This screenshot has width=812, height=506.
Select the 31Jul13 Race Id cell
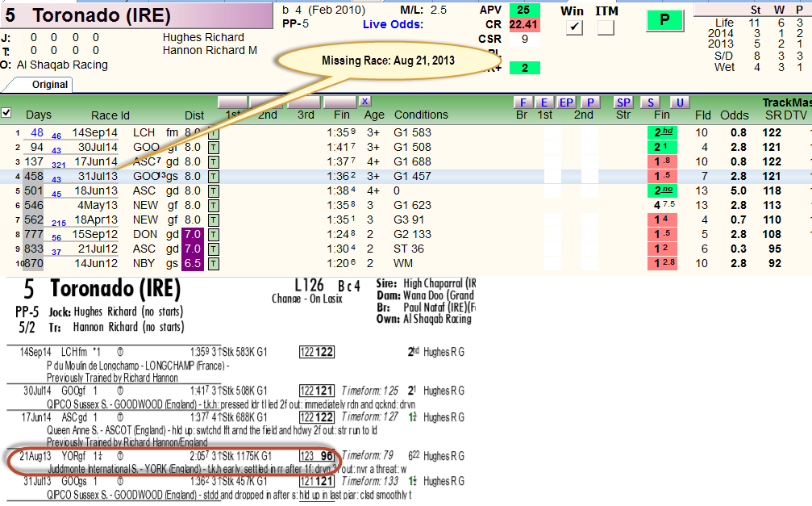click(98, 176)
